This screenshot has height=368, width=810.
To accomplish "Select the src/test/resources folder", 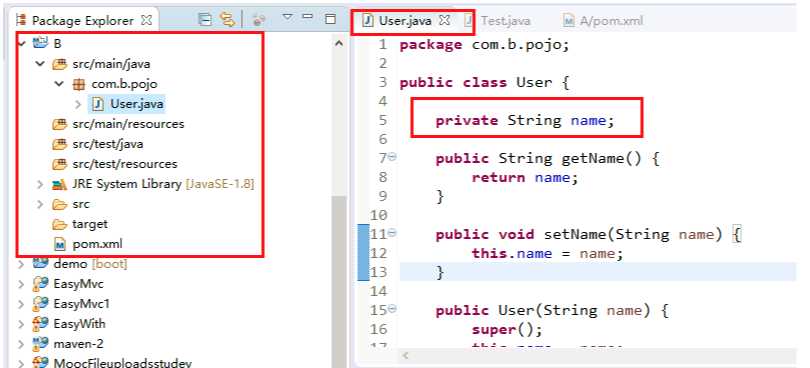I will (x=124, y=164).
